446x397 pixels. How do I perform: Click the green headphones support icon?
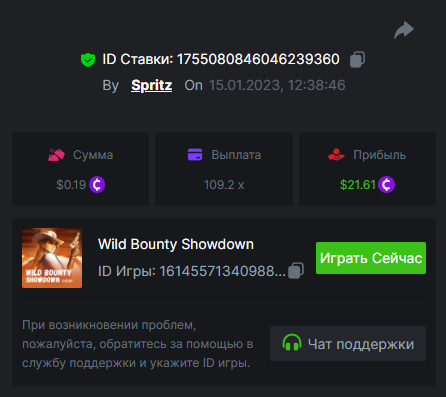(292, 343)
